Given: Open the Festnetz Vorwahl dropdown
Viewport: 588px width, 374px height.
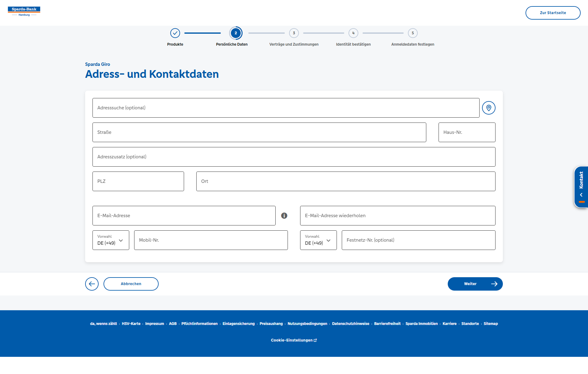Looking at the screenshot, I should click(318, 240).
